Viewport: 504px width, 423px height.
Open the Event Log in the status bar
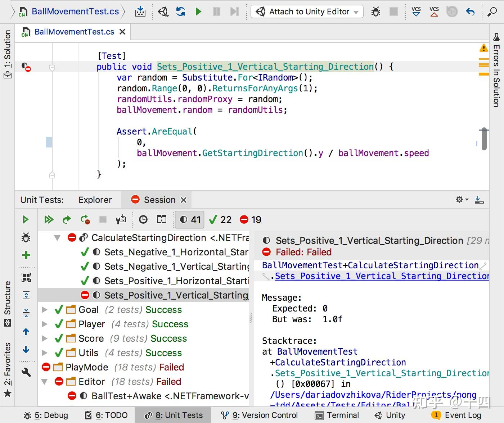coord(464,415)
